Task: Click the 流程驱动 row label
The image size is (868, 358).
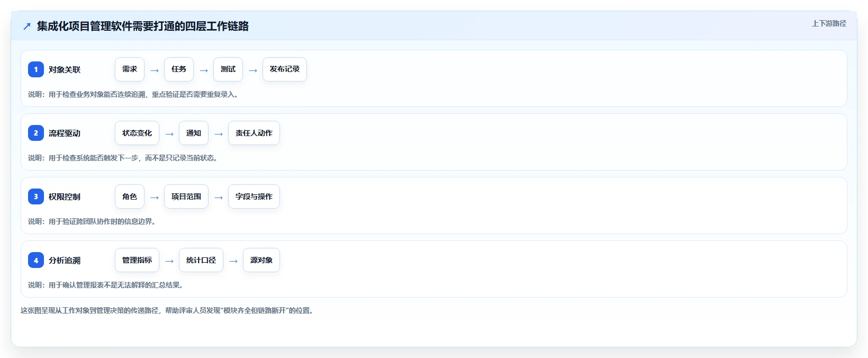Action: pyautogui.click(x=65, y=133)
